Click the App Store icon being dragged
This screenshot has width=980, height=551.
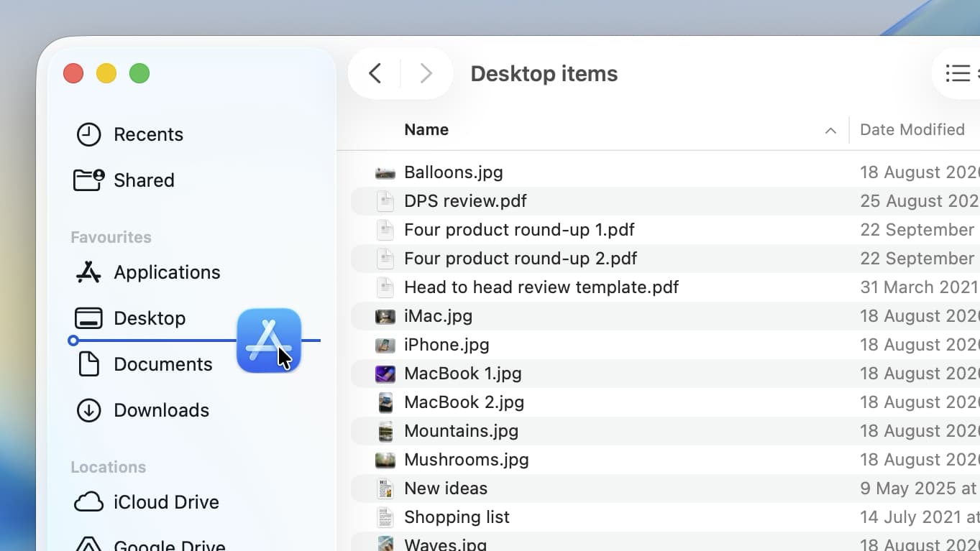pyautogui.click(x=269, y=341)
